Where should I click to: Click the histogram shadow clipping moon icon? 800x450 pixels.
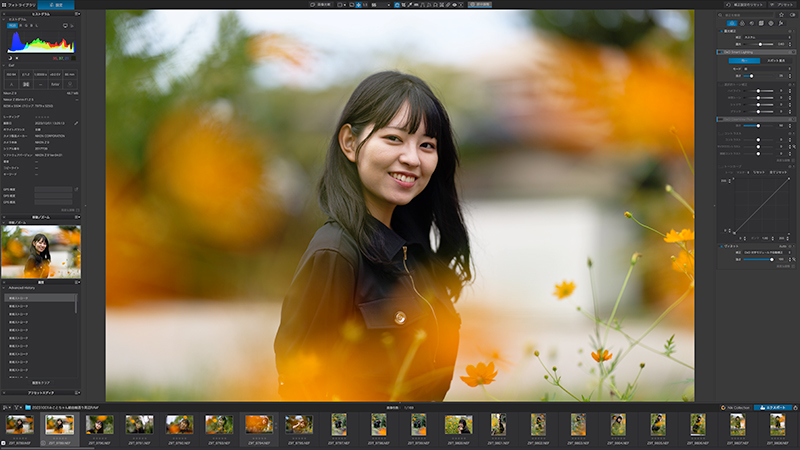coord(10,58)
